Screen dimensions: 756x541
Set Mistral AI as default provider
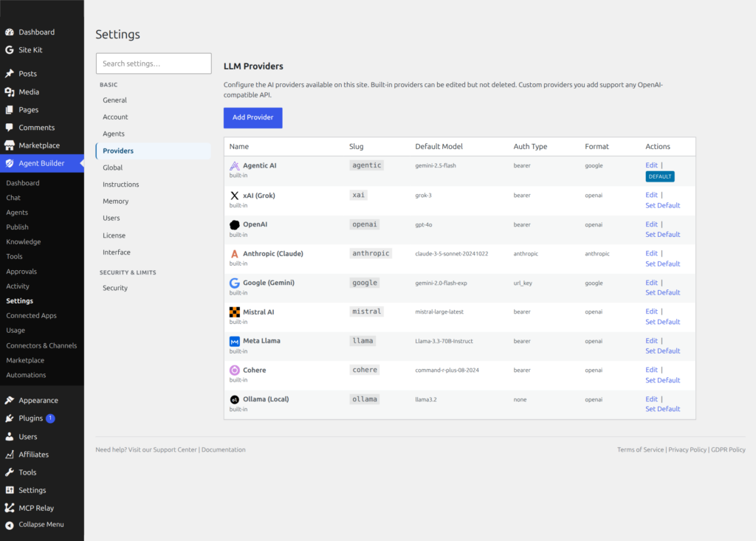pos(662,322)
